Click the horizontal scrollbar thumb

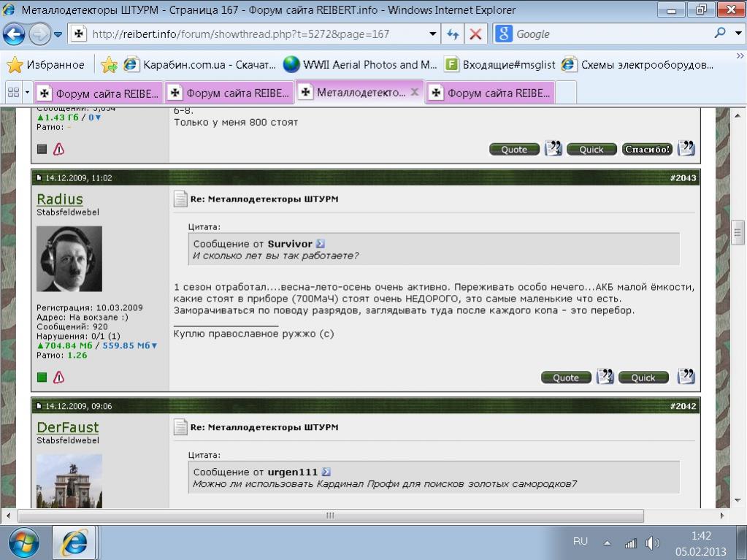(331, 515)
